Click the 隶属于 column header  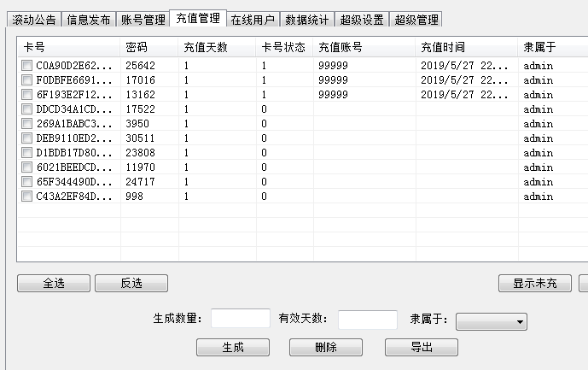553,47
